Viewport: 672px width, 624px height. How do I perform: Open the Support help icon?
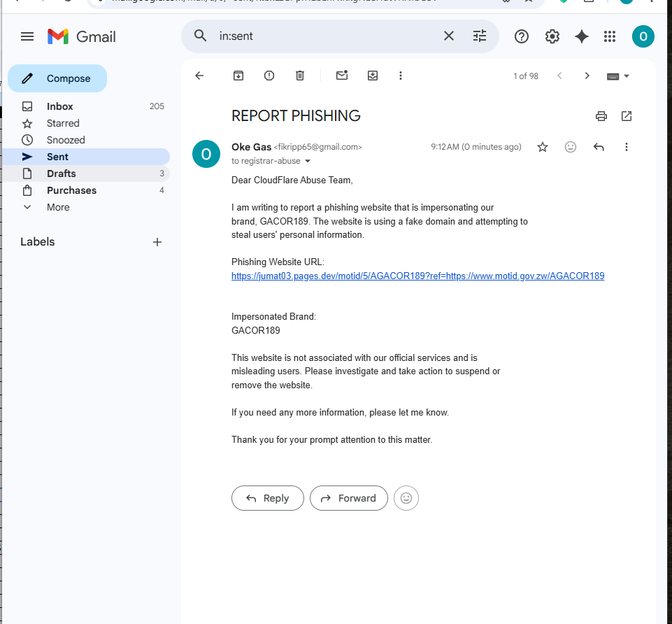[x=521, y=36]
